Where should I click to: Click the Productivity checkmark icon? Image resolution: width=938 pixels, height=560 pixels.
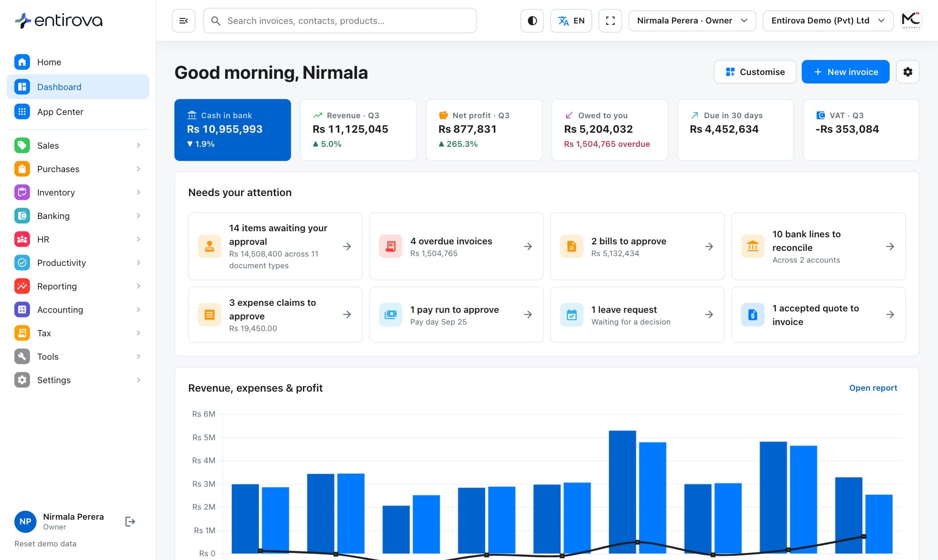(x=22, y=263)
